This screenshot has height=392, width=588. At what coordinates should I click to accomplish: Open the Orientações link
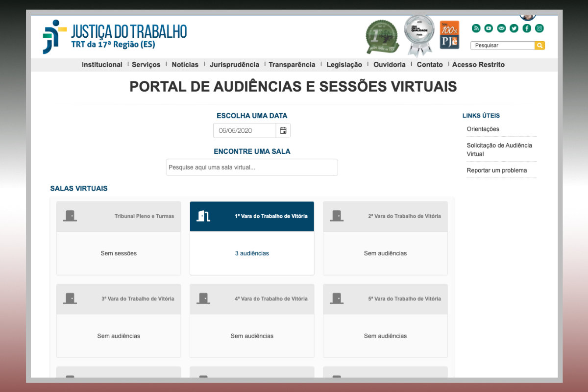pos(483,129)
